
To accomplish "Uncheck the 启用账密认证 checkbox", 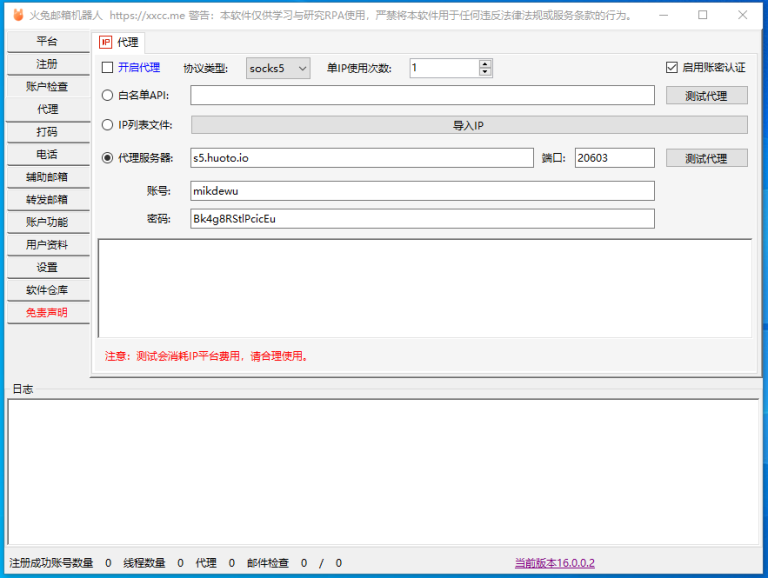I will pos(672,68).
